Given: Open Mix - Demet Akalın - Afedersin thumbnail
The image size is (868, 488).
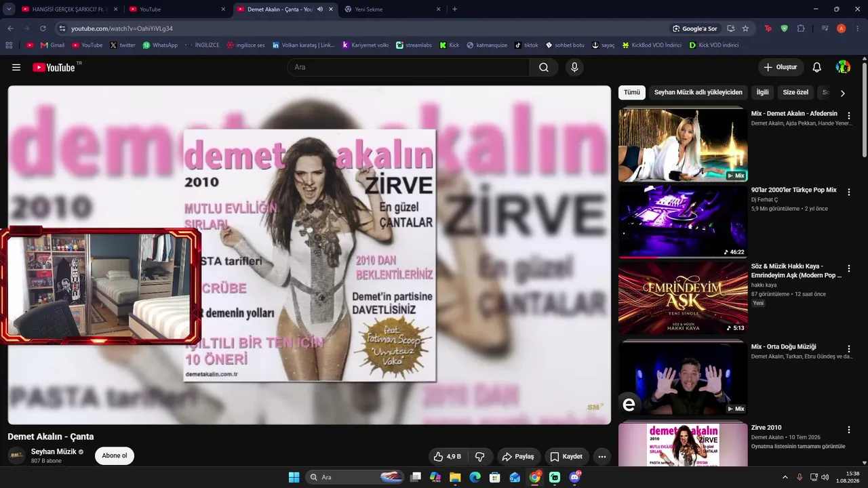Looking at the screenshot, I should pyautogui.click(x=683, y=145).
